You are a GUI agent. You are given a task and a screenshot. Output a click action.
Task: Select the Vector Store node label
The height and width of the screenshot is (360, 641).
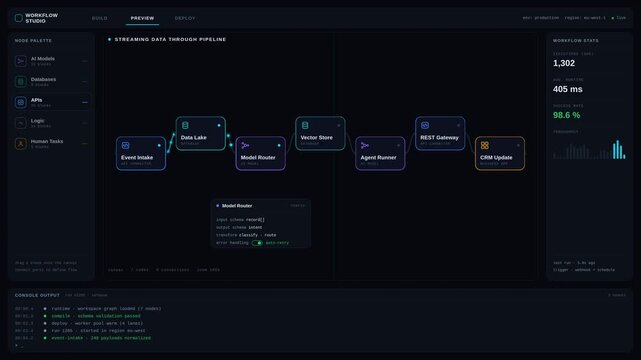(316, 138)
